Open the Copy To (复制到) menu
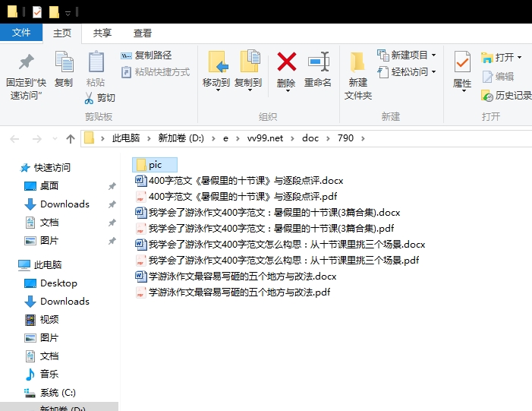 (249, 71)
